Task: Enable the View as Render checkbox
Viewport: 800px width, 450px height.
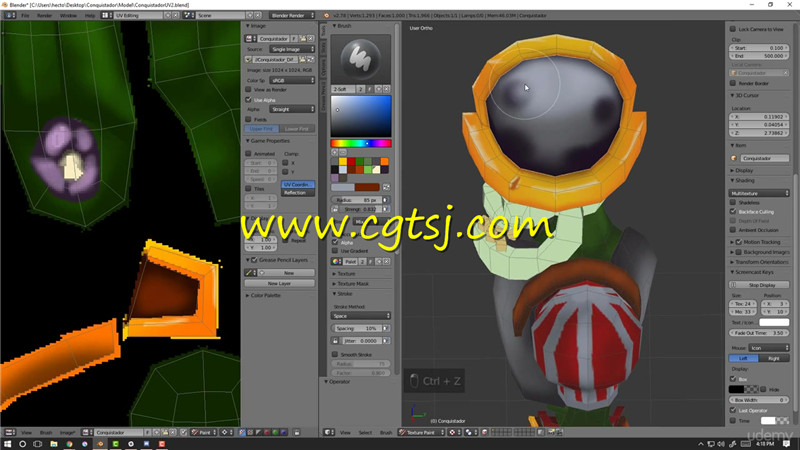Action: click(248, 89)
